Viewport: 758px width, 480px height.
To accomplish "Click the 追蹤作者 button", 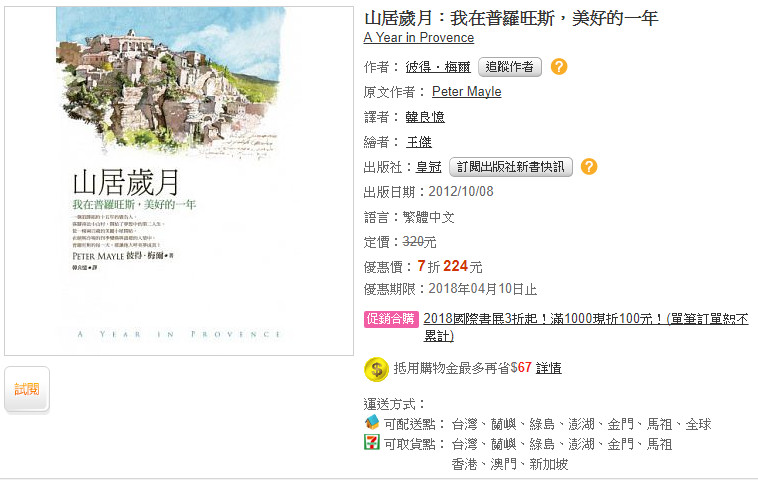I will click(510, 67).
